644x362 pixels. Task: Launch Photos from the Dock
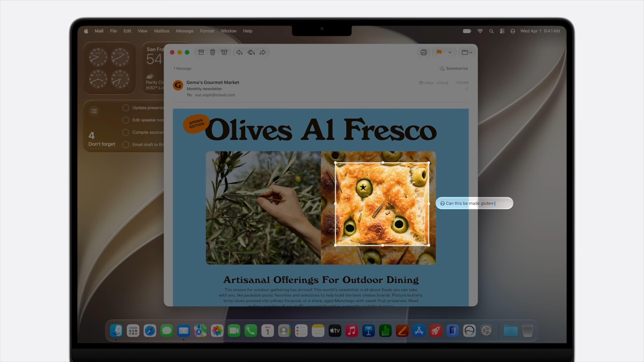(x=217, y=330)
